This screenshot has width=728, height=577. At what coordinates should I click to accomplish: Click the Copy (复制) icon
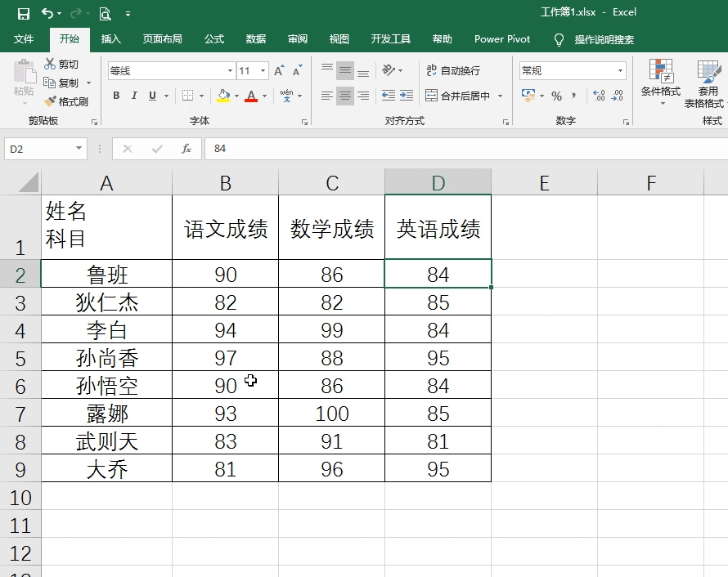pos(49,83)
